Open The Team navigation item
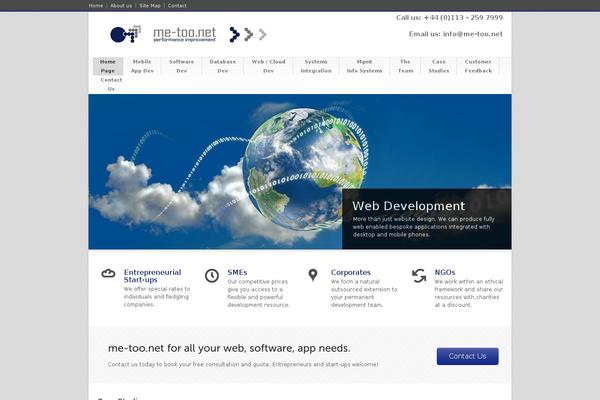The image size is (600, 400). pos(406,66)
